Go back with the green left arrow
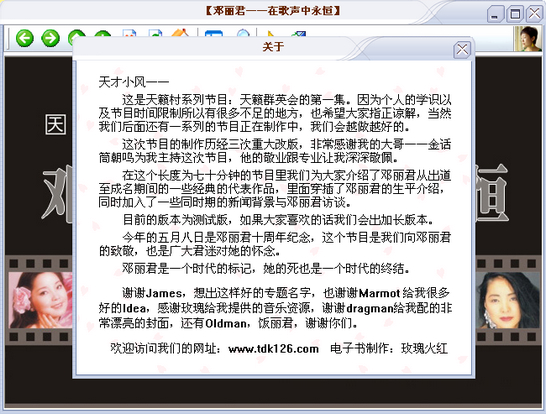The width and height of the screenshot is (546, 414). pos(25,38)
